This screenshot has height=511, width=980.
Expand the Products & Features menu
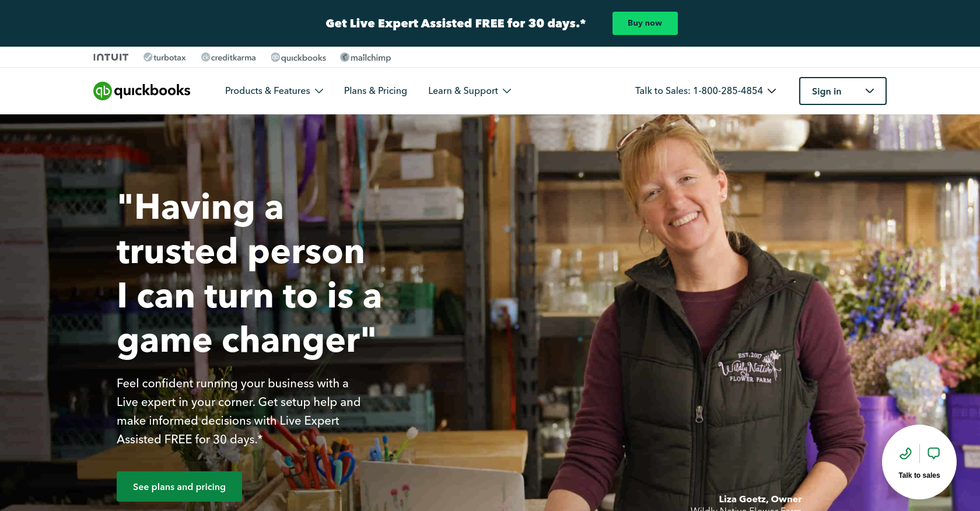coord(274,91)
